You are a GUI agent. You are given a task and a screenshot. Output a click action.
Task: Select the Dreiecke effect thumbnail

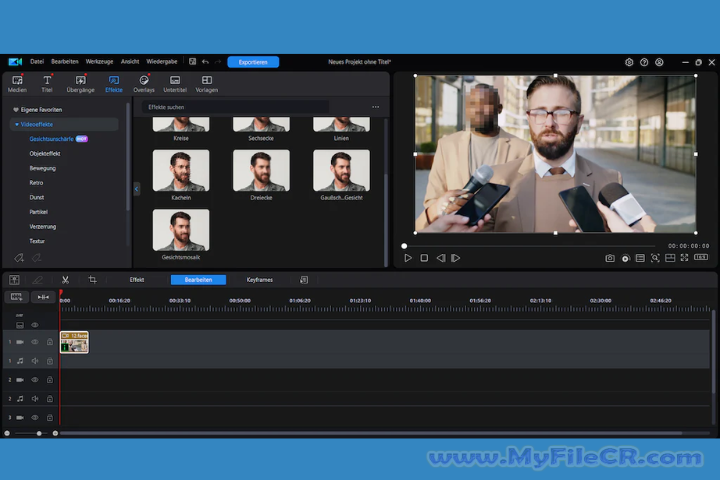[261, 170]
